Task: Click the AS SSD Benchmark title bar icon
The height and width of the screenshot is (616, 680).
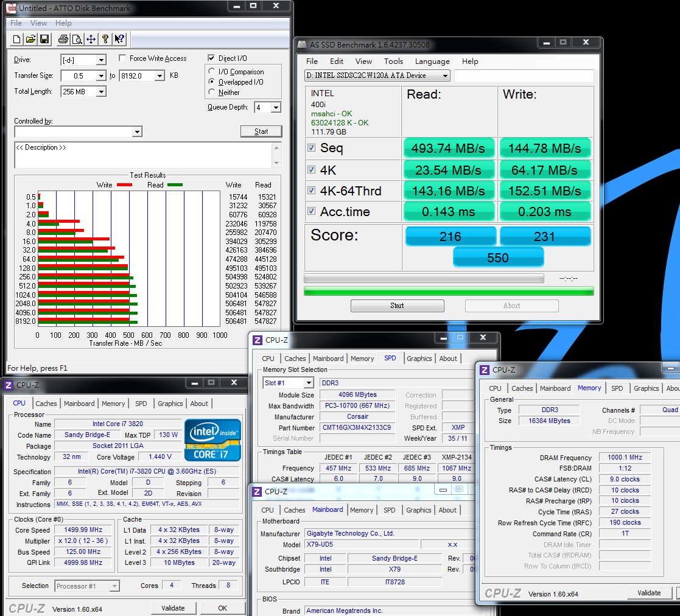Action: [x=302, y=44]
